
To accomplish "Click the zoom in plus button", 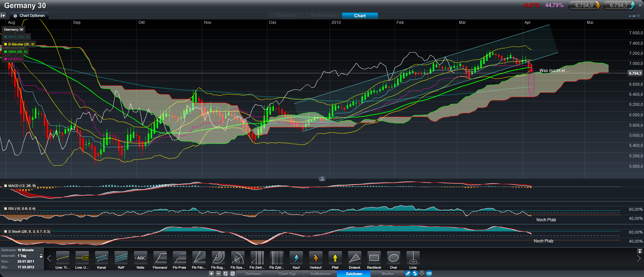I will (x=211, y=274).
